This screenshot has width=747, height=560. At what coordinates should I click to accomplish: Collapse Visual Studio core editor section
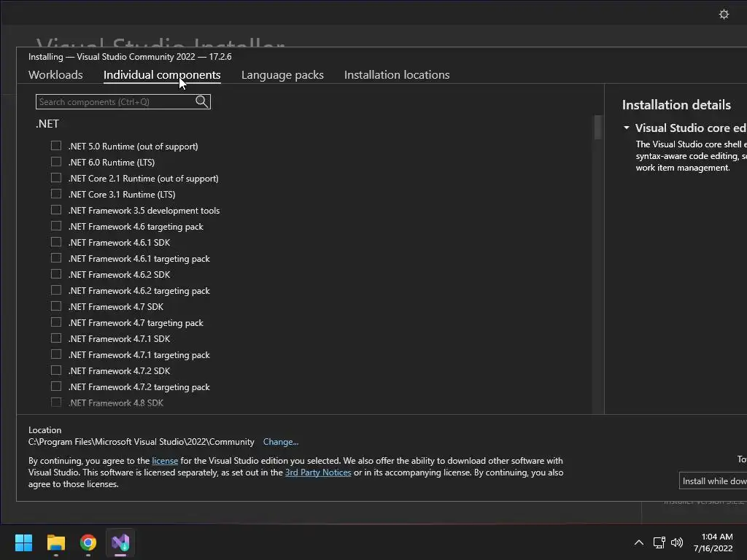click(x=627, y=128)
